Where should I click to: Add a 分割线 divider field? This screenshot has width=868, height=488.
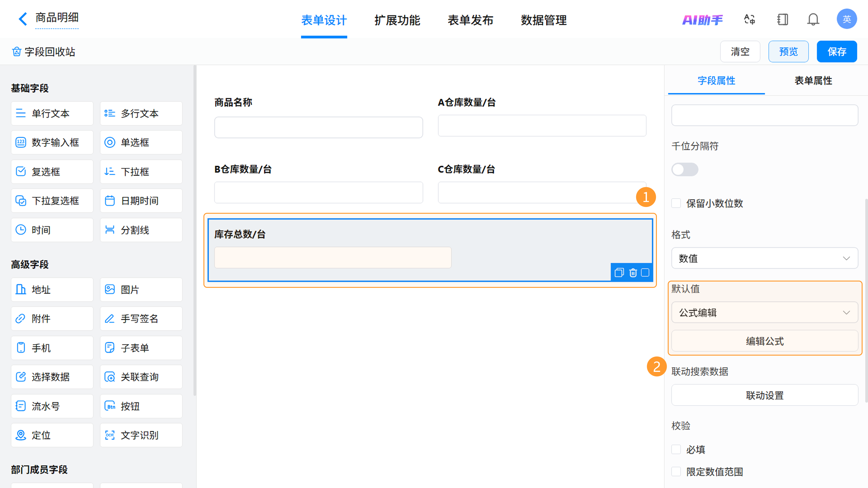coord(141,230)
